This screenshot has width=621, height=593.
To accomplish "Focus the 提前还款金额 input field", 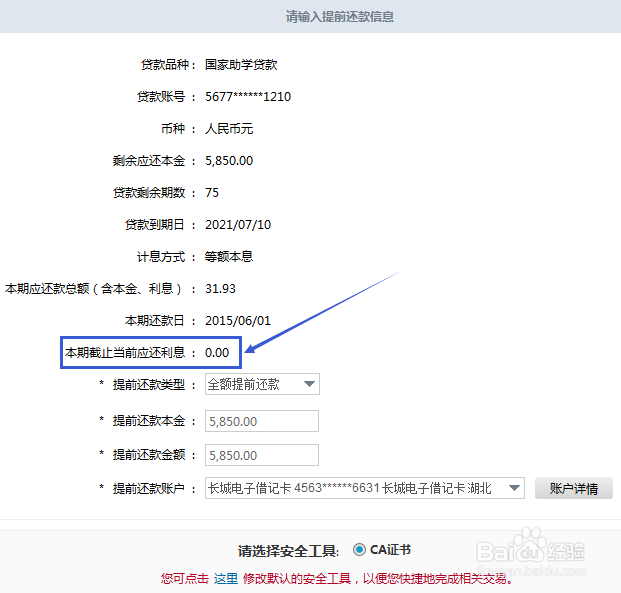I will point(262,455).
